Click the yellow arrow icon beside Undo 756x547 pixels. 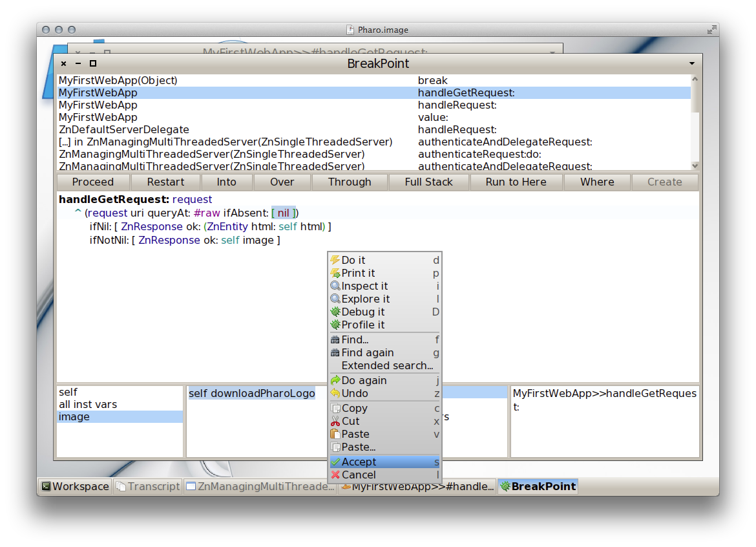pyautogui.click(x=335, y=394)
